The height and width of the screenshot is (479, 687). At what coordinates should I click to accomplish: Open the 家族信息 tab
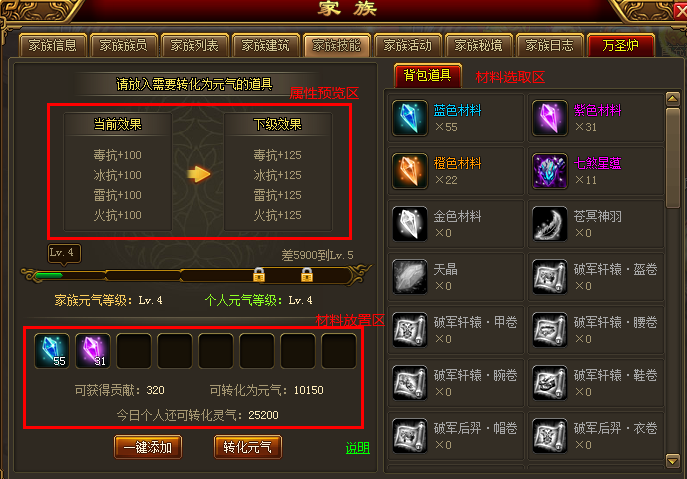(53, 45)
